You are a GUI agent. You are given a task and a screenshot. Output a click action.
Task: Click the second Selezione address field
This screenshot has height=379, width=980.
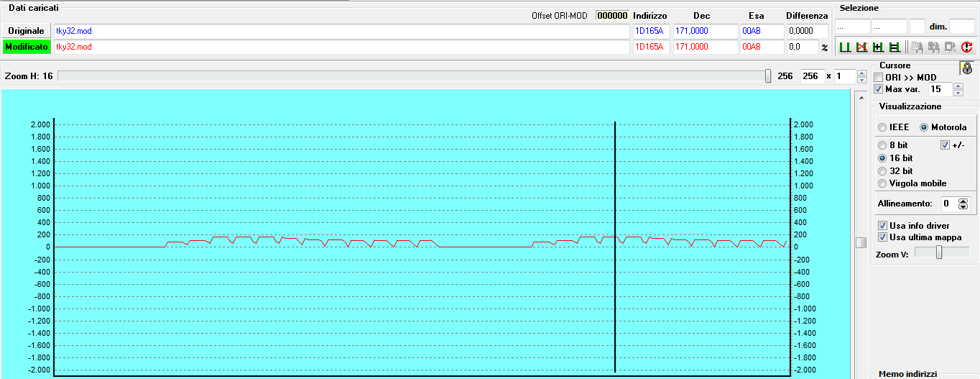click(889, 26)
